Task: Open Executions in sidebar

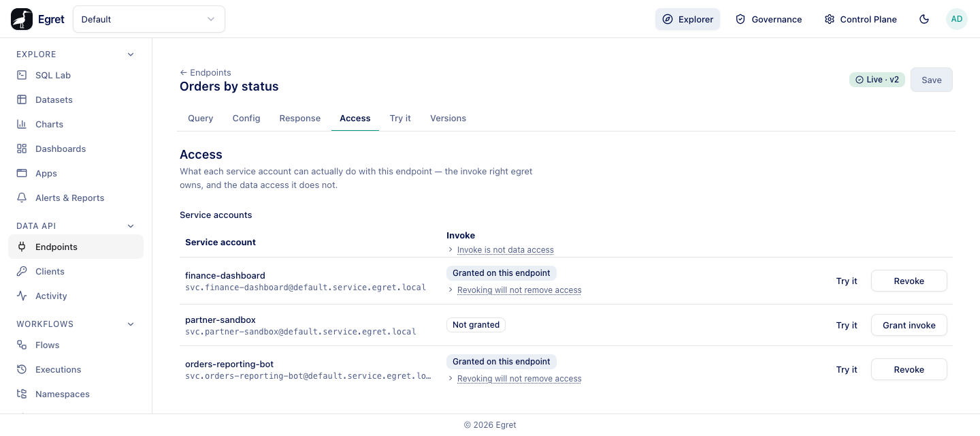Action: (76, 369)
